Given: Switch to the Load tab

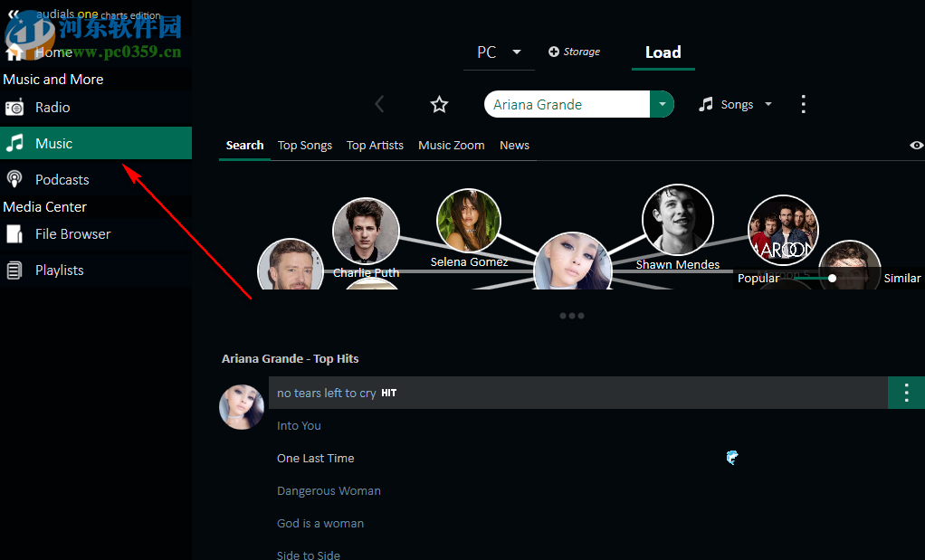Looking at the screenshot, I should 663,52.
